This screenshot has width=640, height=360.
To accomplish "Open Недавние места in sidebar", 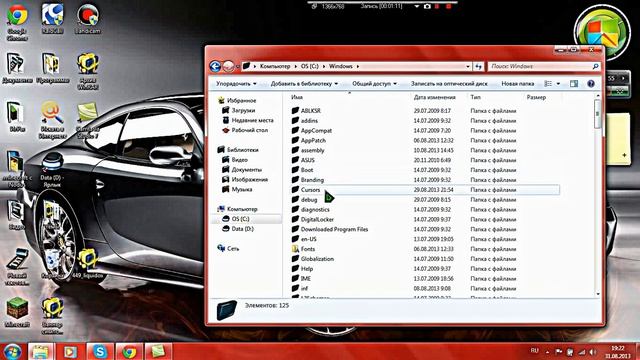I will point(252,120).
